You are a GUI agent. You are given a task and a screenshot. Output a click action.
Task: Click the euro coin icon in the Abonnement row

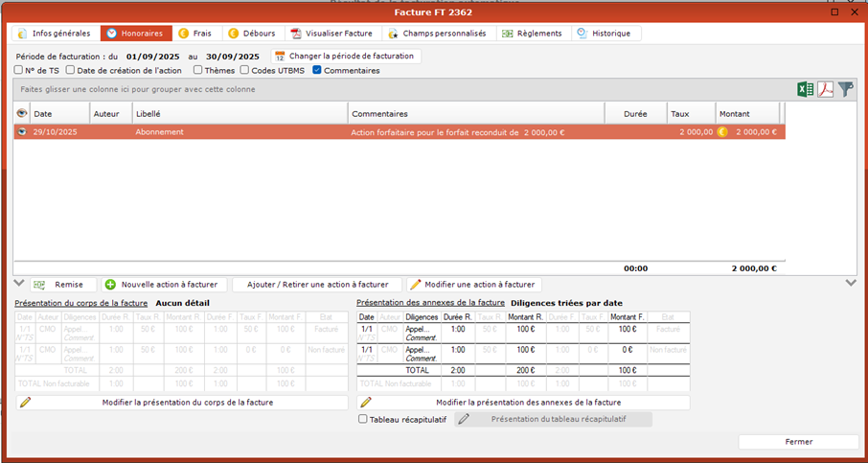[x=722, y=132]
